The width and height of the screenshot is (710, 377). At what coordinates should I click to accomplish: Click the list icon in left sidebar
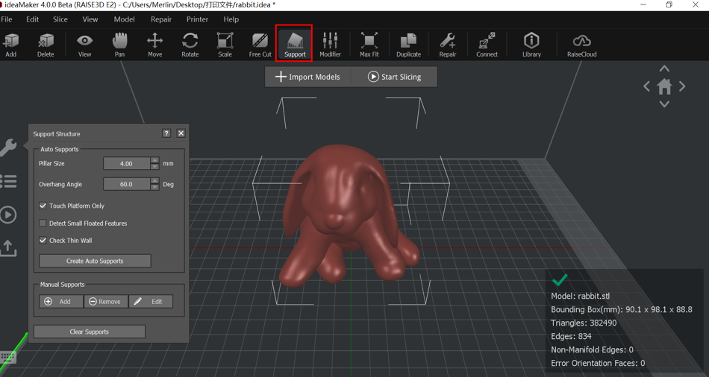(8, 181)
